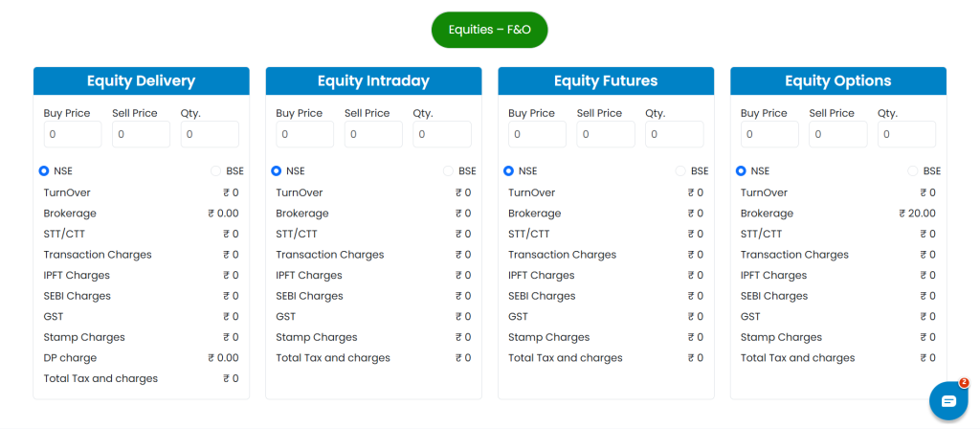Focus Sell Price field in Equity Futures
The height and width of the screenshot is (429, 980).
pyautogui.click(x=606, y=134)
